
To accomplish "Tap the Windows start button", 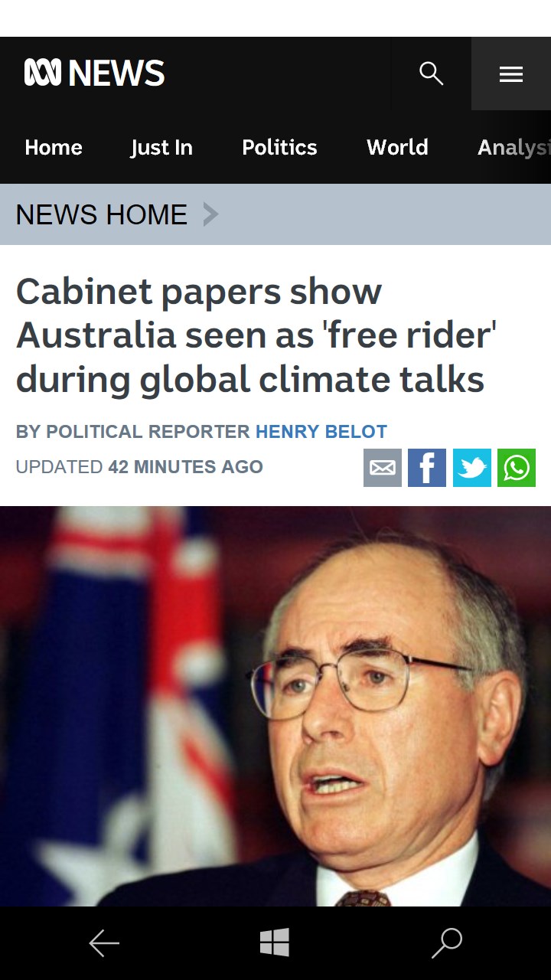I will [x=275, y=942].
